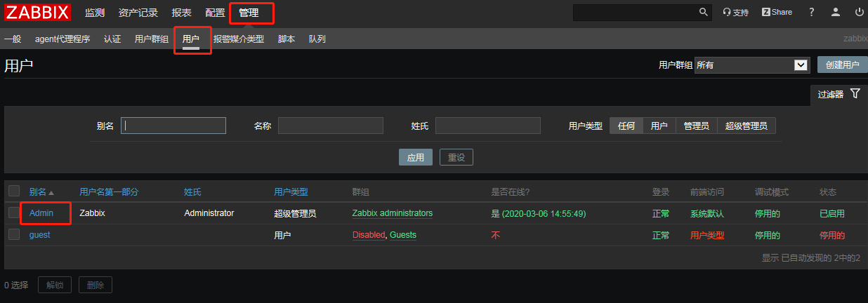Click the ZABBIX logo
Viewport: 868px width, 303px height.
click(38, 12)
